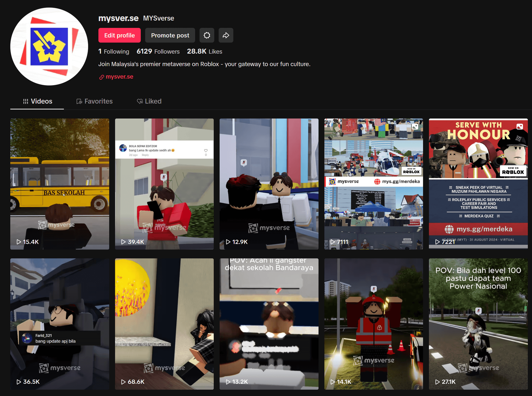Screen dimensions: 532x396
Task: Open the firefighter video with 14.1K views
Action: [x=373, y=324]
